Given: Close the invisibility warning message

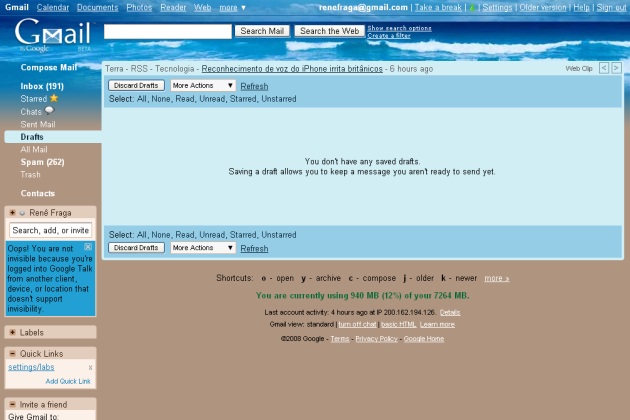Looking at the screenshot, I should [x=88, y=247].
